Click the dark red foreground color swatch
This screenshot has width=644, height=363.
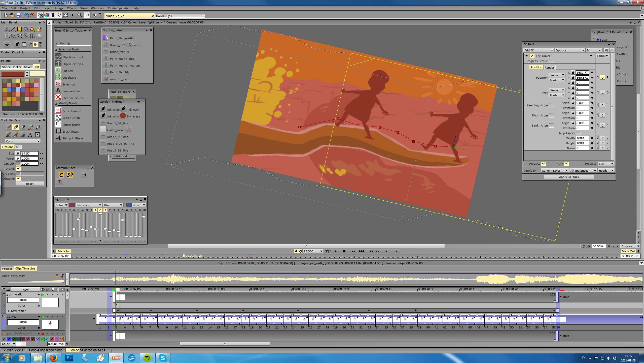(13, 74)
